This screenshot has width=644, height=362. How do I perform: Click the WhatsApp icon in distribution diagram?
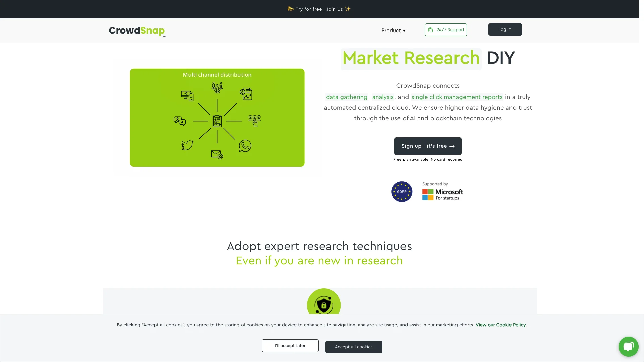pyautogui.click(x=245, y=146)
